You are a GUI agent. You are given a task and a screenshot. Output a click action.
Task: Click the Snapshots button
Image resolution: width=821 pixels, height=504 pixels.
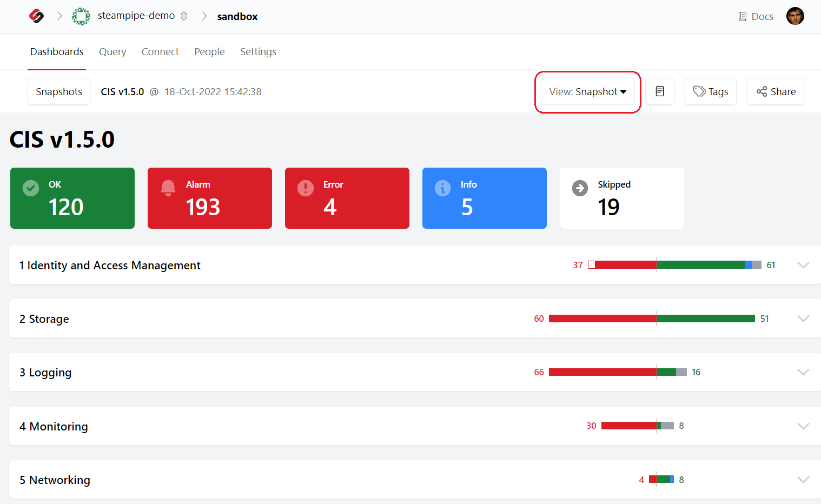coord(58,91)
